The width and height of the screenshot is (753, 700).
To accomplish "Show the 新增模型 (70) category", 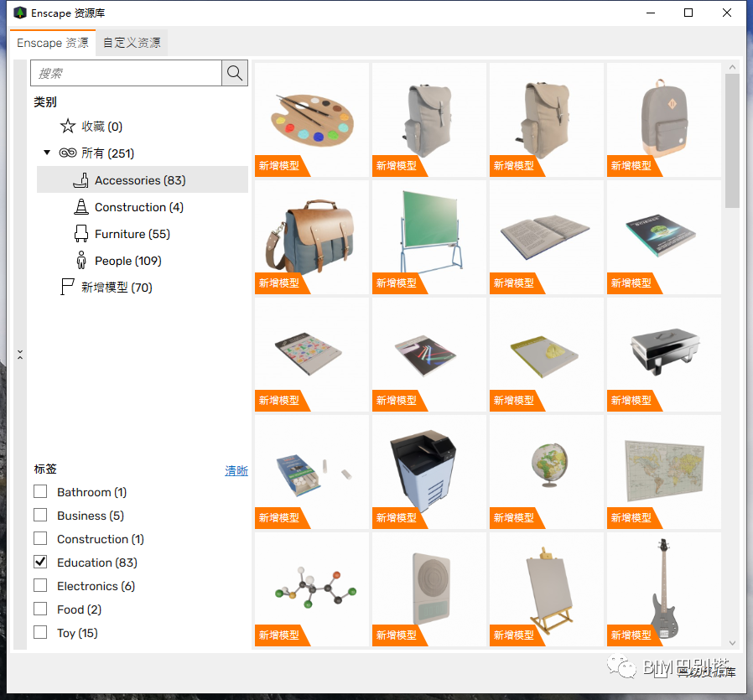I will coord(117,287).
